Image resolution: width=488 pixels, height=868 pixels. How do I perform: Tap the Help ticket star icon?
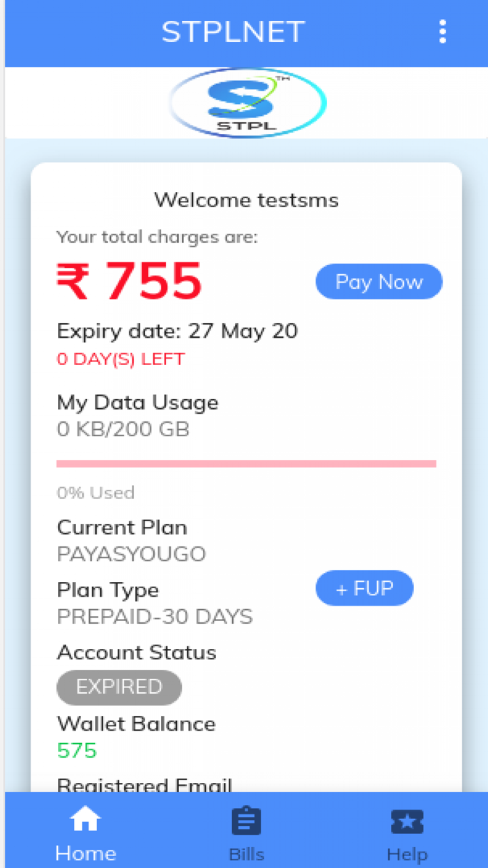[x=407, y=821]
